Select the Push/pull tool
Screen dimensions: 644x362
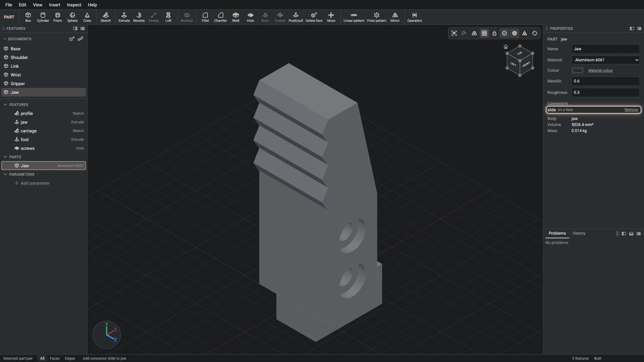pyautogui.click(x=296, y=17)
